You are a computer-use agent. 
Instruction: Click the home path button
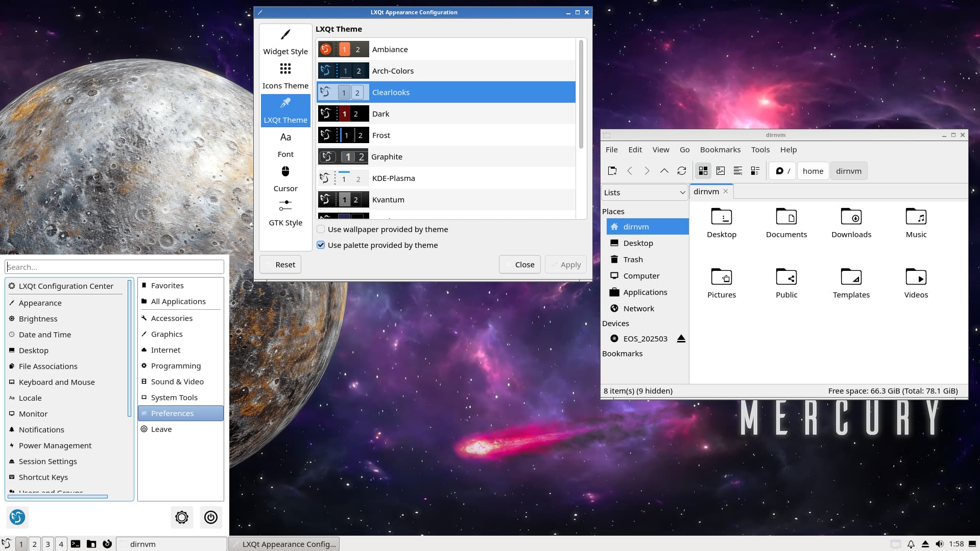[x=812, y=171]
